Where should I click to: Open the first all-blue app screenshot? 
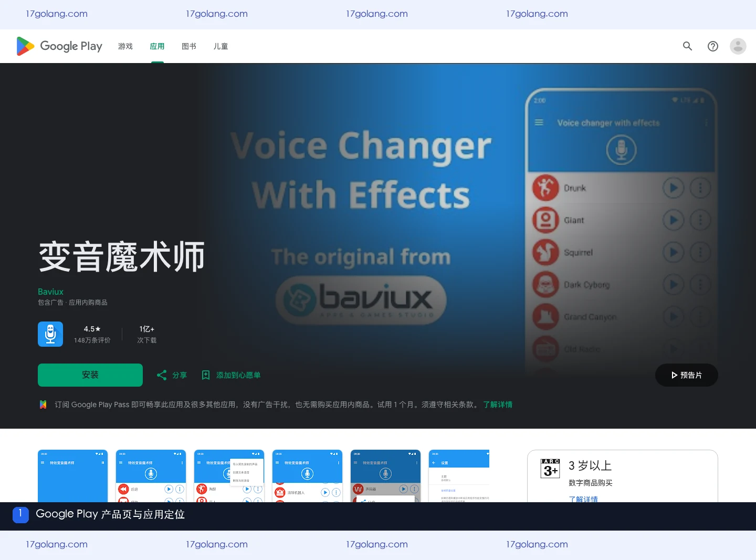pos(72,476)
